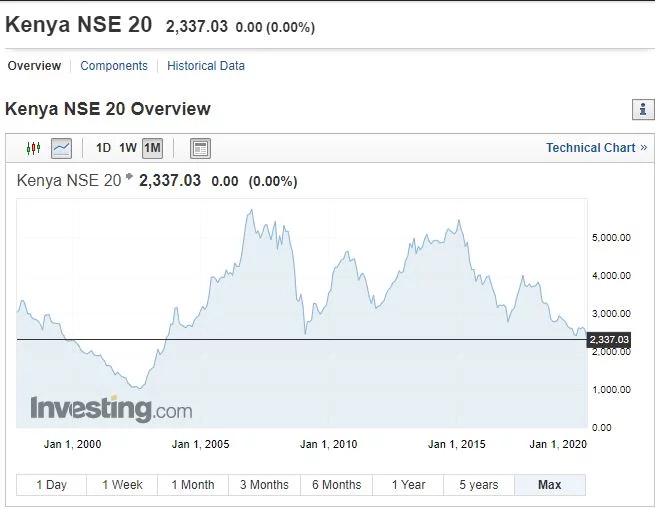Screen dimensions: 655x509
Task: Click the Kenya NSE 20 label above chart
Action: (69, 181)
